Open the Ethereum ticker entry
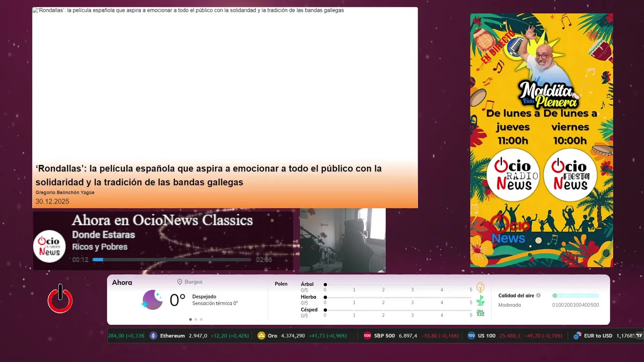The image size is (644, 362). 200,336
